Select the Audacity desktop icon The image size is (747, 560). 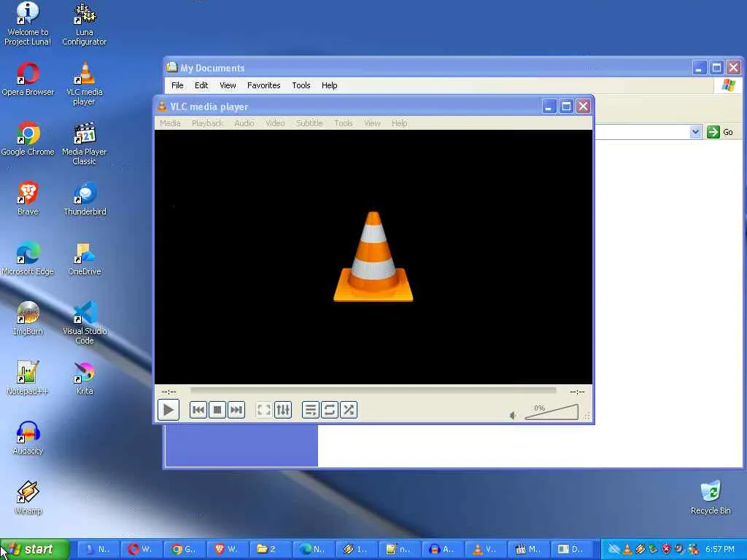[x=28, y=438]
